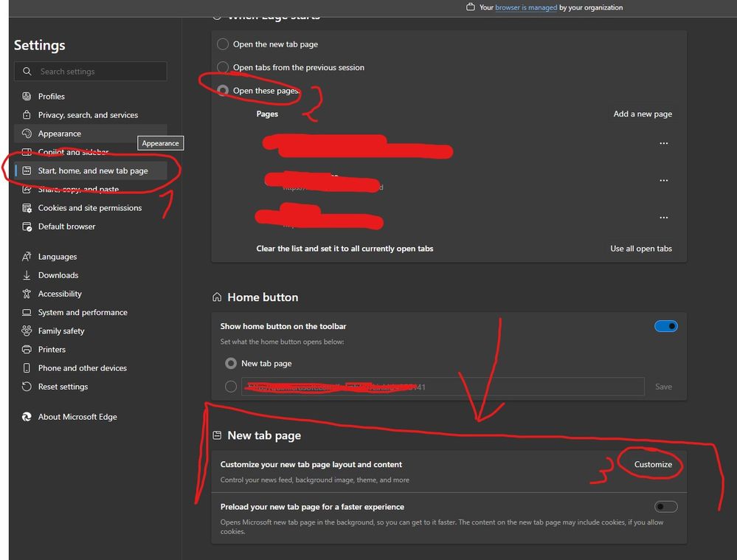The image size is (737, 560).
Task: Click the Settings title text
Action: pyautogui.click(x=40, y=45)
